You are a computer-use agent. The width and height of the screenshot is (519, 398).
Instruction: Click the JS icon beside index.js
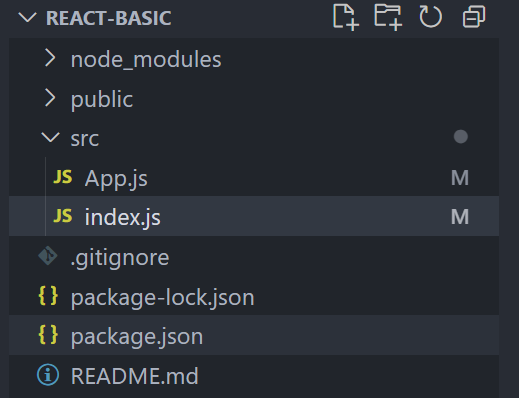point(63,216)
